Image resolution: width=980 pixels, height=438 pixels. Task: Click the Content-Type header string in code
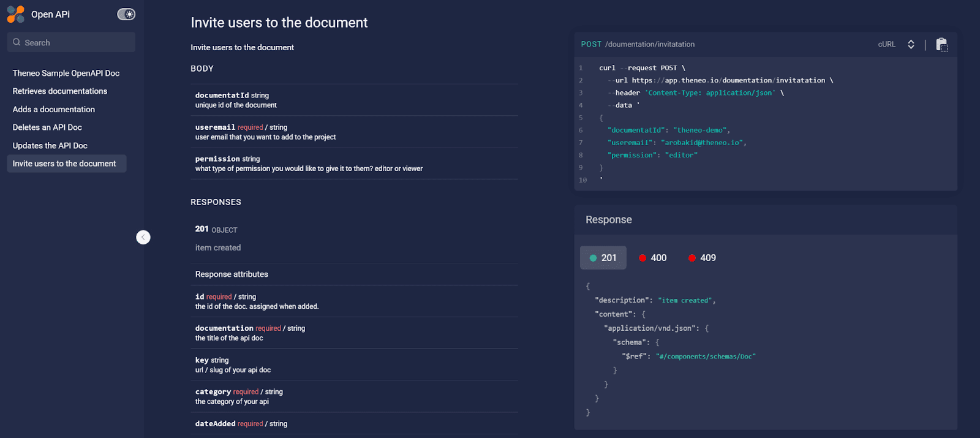click(710, 93)
